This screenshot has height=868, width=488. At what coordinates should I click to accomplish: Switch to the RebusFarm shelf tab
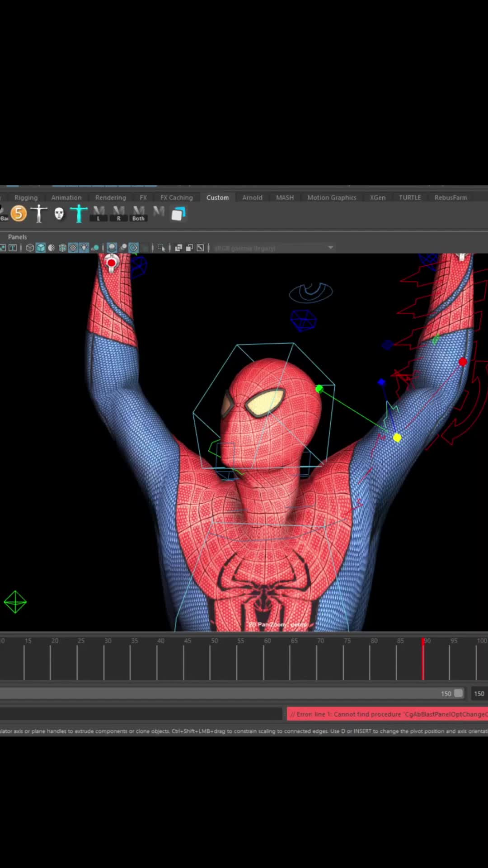pyautogui.click(x=451, y=198)
